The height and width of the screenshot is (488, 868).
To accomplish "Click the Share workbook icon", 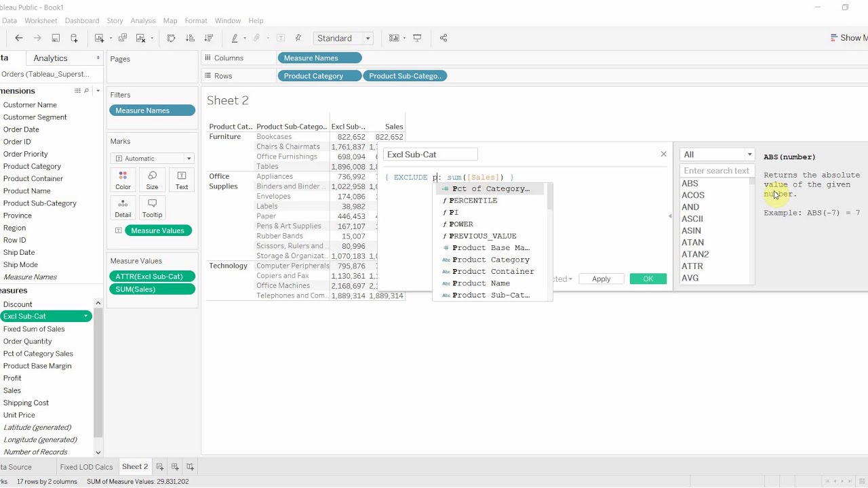I will 443,39.
